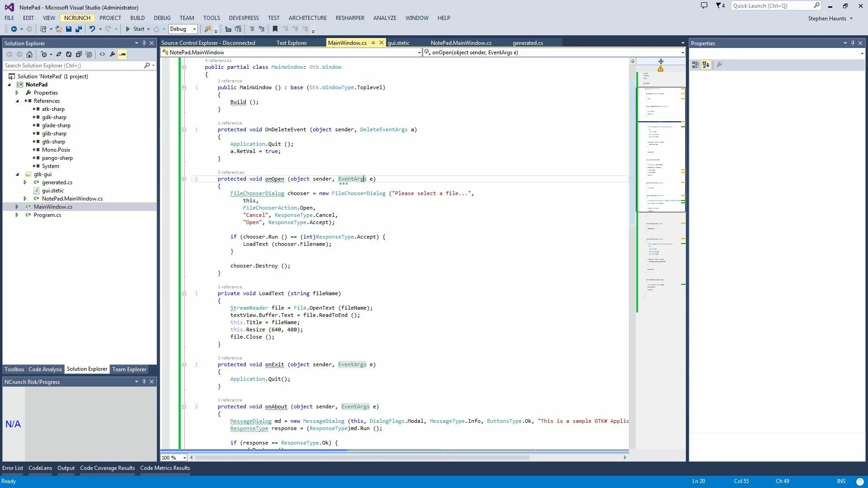Image resolution: width=868 pixels, height=488 pixels.
Task: Open Solution Explorer properties wrench icon
Action: [x=112, y=54]
